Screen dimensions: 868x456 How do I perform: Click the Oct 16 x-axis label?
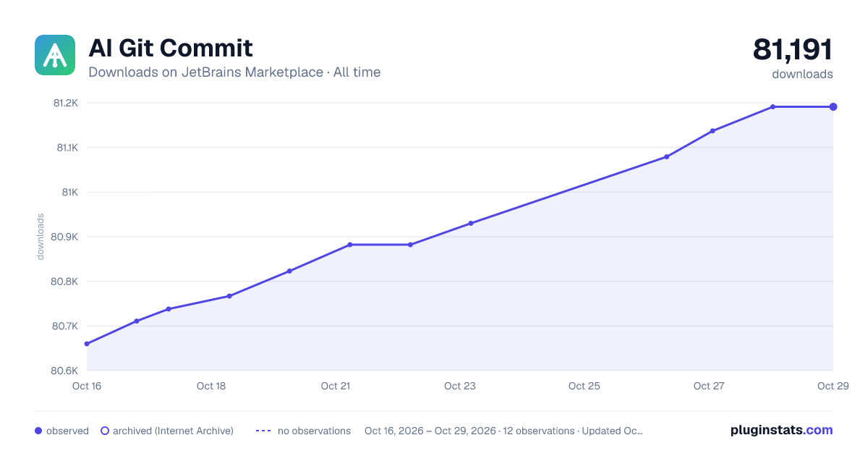(87, 386)
